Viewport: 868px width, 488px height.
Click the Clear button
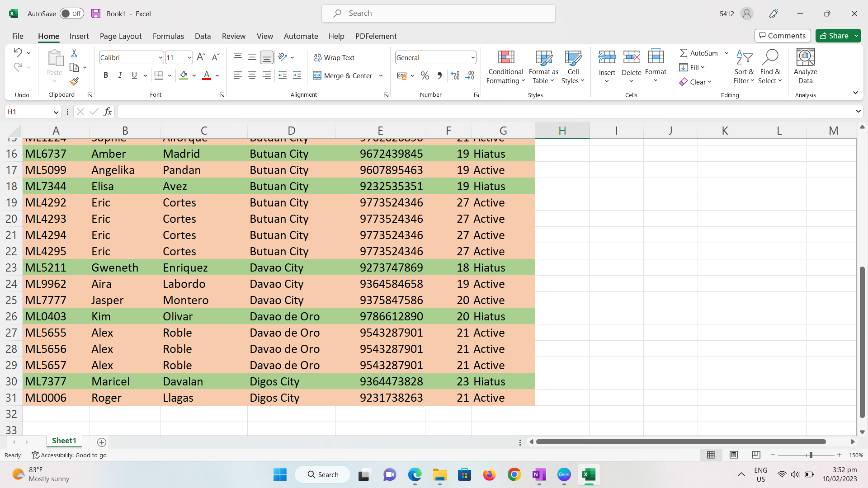[x=695, y=82]
